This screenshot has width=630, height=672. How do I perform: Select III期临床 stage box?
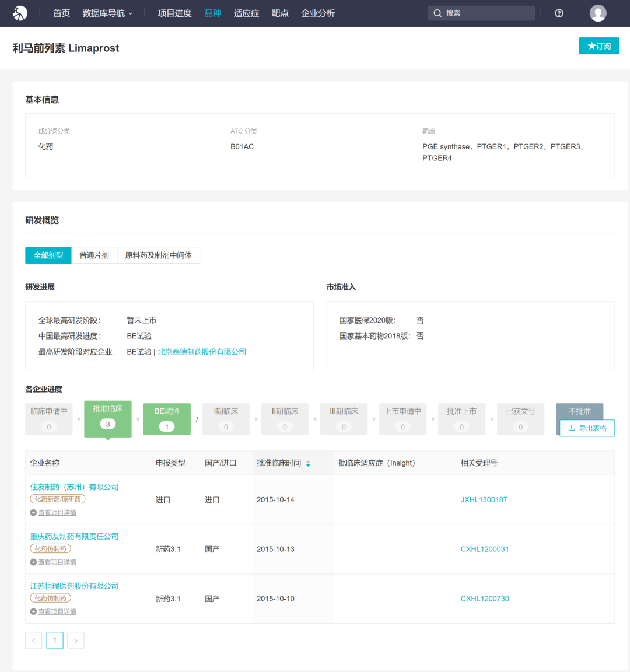point(344,419)
